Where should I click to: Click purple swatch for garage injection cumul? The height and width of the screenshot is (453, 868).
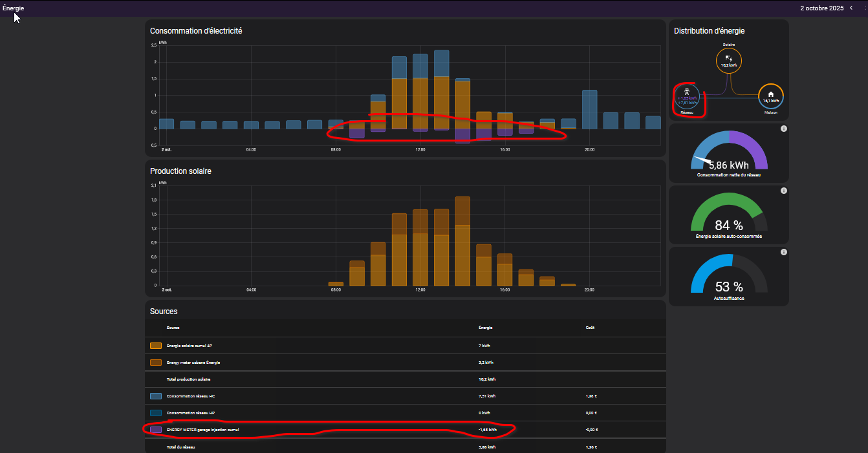coord(156,429)
